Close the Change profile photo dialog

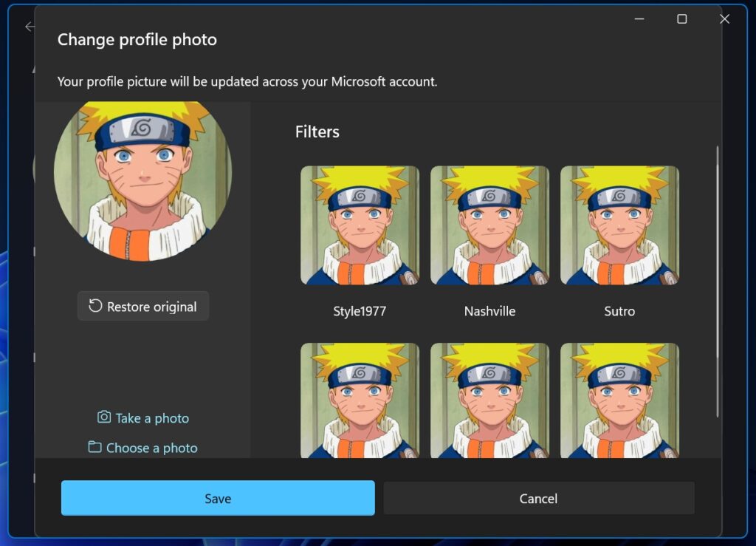724,19
